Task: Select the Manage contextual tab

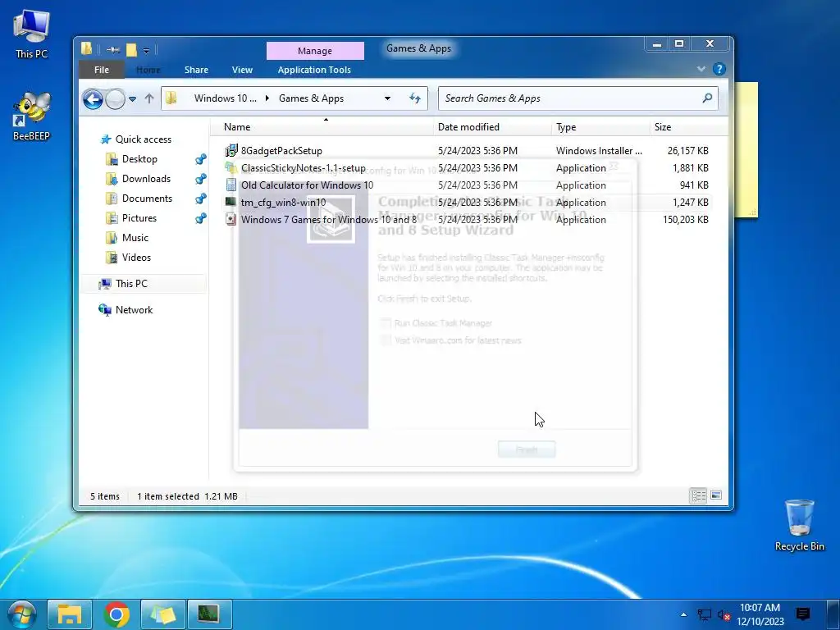Action: pyautogui.click(x=315, y=51)
